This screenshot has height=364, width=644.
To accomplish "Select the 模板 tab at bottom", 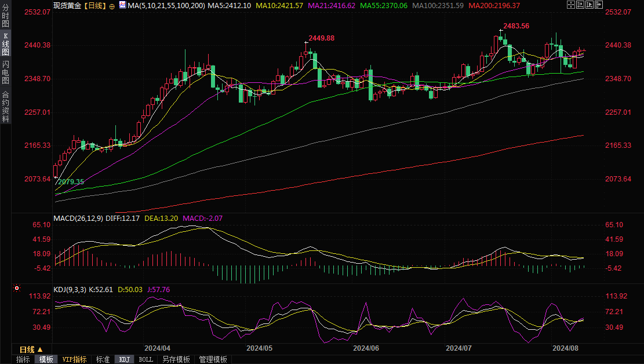I will coord(46,359).
